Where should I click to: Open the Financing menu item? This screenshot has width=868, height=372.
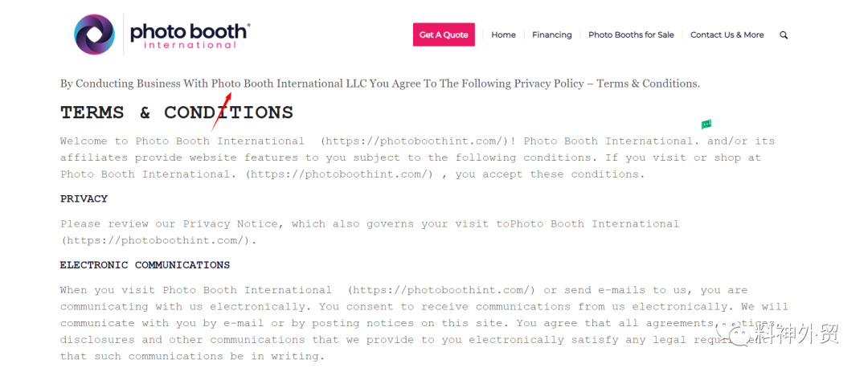click(x=552, y=35)
